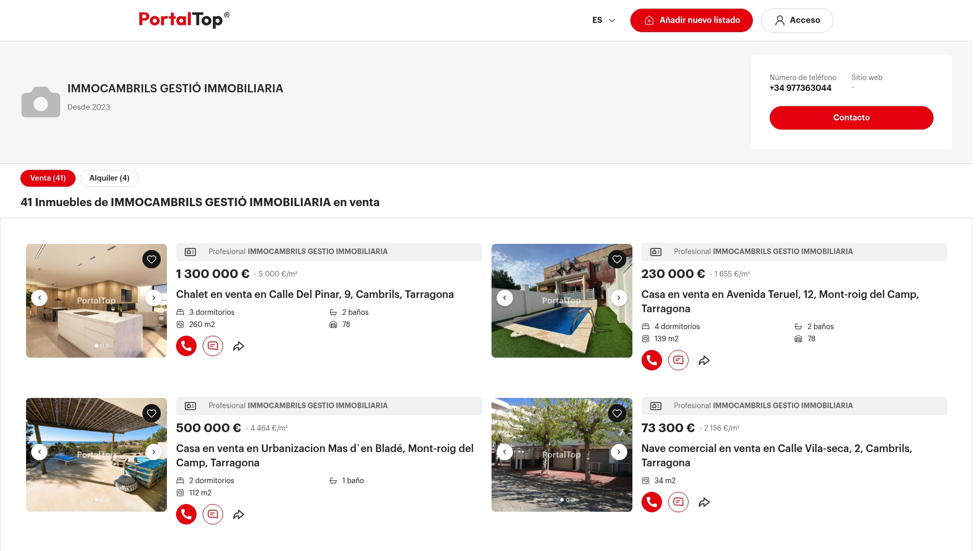Image resolution: width=980 pixels, height=551 pixels.
Task: Share the Mas d'en Bladé house listing
Action: pos(239,515)
